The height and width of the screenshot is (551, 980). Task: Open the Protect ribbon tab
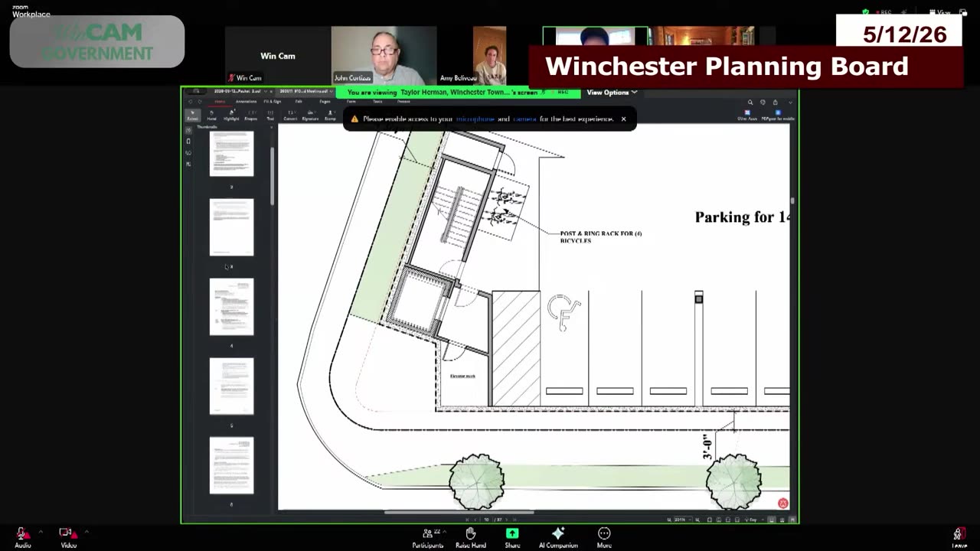click(403, 101)
